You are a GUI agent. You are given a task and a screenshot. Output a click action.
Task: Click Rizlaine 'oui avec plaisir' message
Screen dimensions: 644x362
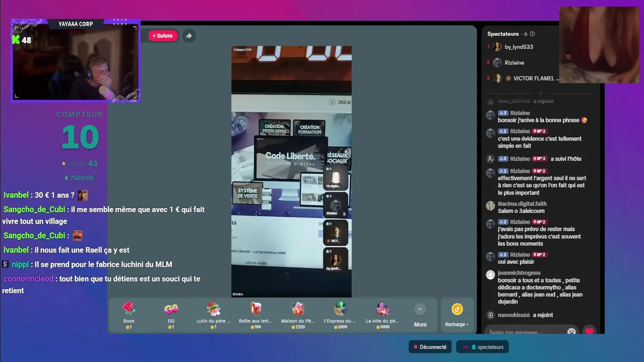[516, 262]
